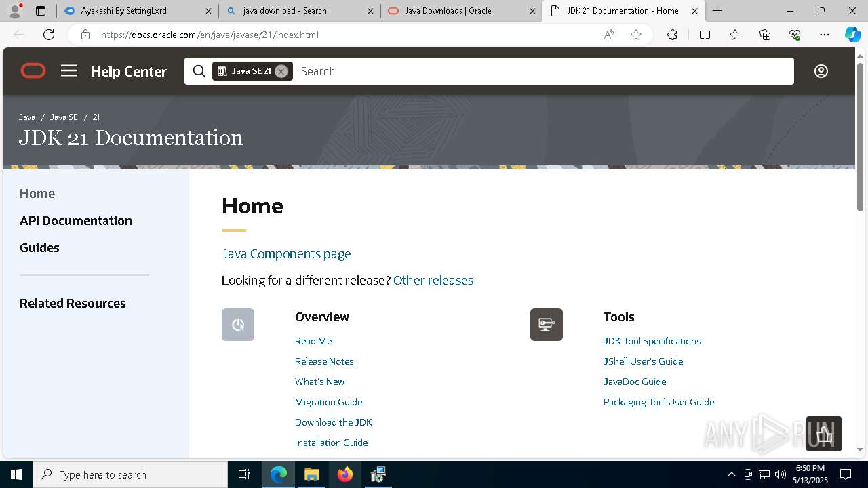This screenshot has height=488, width=868.
Task: Refresh the page in Edge
Action: (49, 35)
